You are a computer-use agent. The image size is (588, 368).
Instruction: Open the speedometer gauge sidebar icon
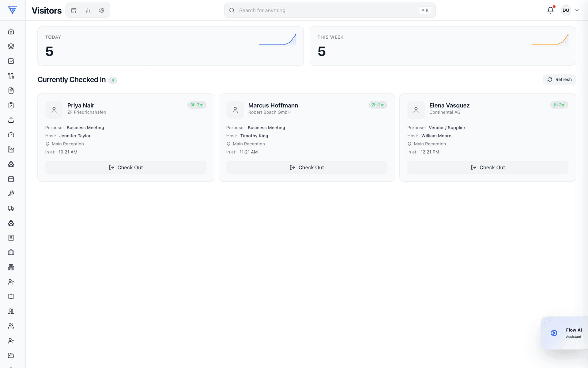(x=11, y=135)
